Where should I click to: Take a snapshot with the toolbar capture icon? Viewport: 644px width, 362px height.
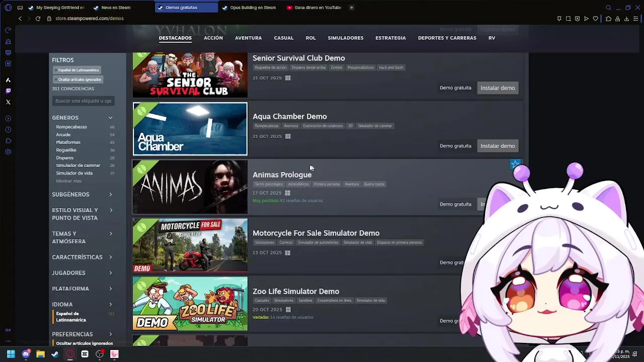[x=568, y=19]
